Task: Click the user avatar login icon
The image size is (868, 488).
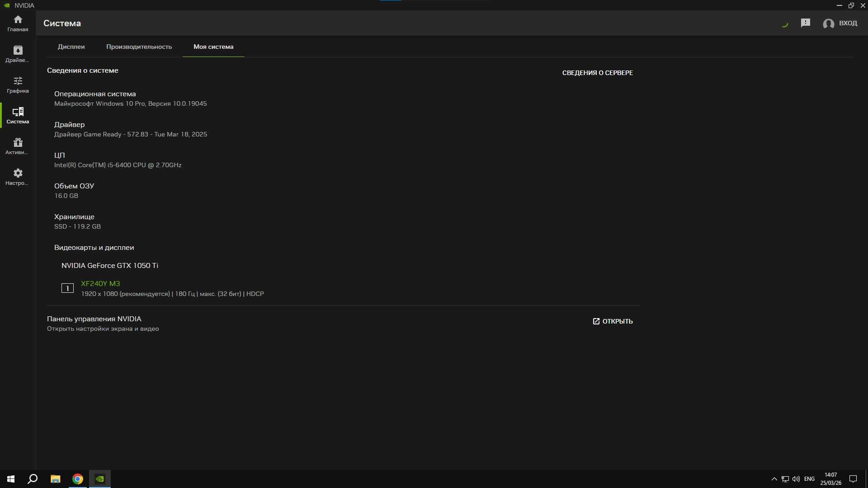Action: pos(828,23)
